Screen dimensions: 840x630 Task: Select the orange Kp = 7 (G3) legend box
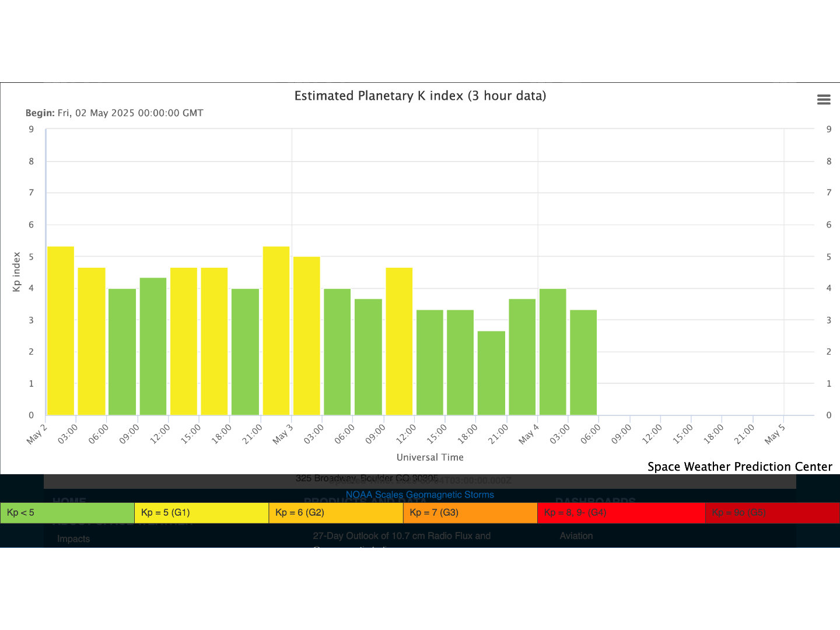[470, 513]
